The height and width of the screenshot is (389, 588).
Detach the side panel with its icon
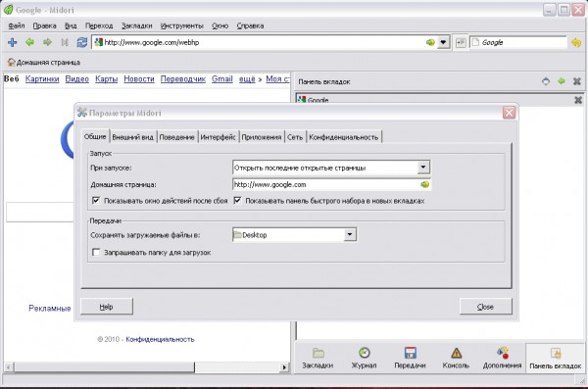click(x=546, y=81)
